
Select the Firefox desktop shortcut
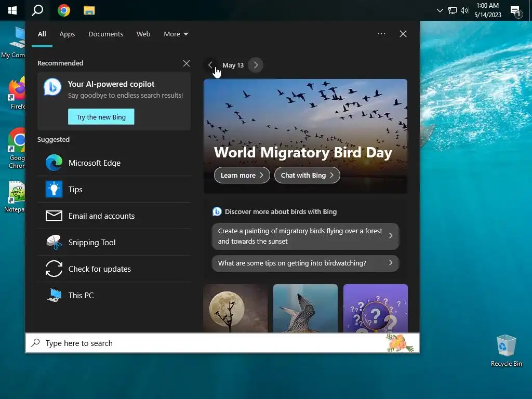click(x=16, y=94)
